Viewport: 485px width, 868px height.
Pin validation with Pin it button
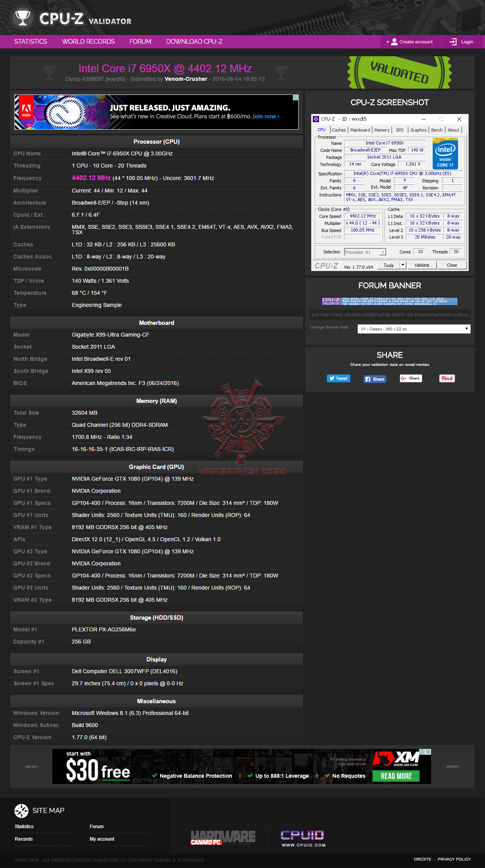tap(447, 378)
